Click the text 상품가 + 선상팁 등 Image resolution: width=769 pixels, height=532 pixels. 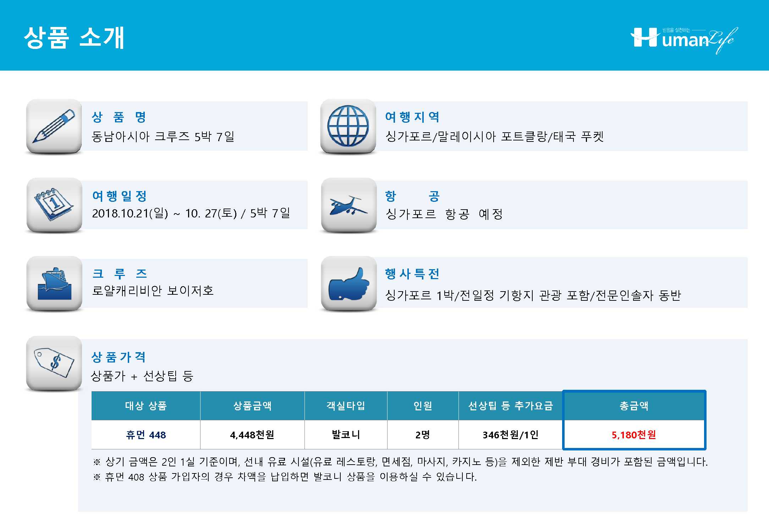142,376
